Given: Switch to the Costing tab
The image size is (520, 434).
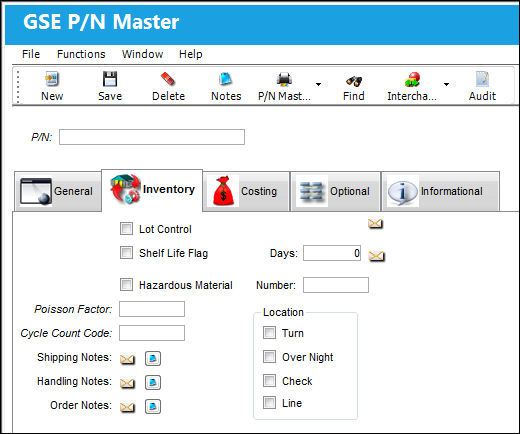Looking at the screenshot, I should (246, 191).
